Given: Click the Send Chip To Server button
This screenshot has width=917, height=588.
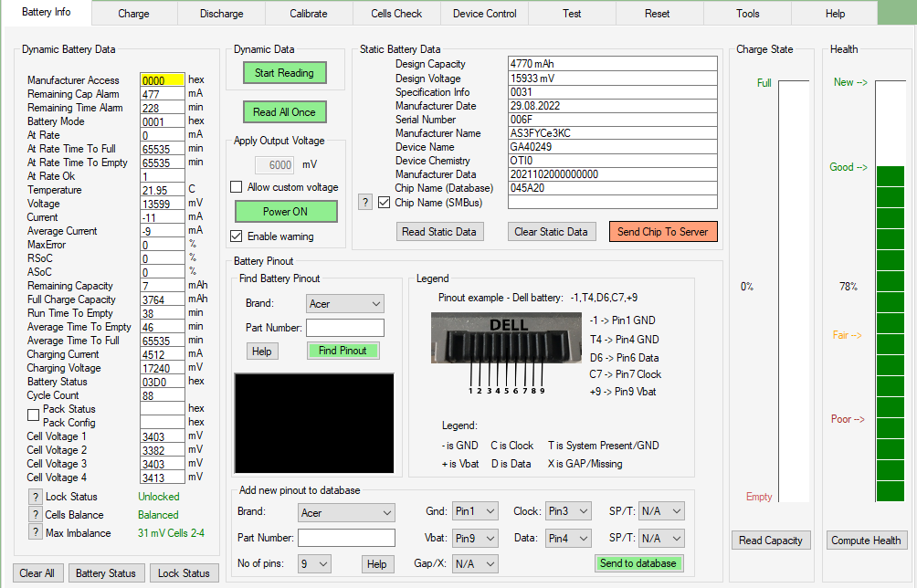Looking at the screenshot, I should (662, 232).
